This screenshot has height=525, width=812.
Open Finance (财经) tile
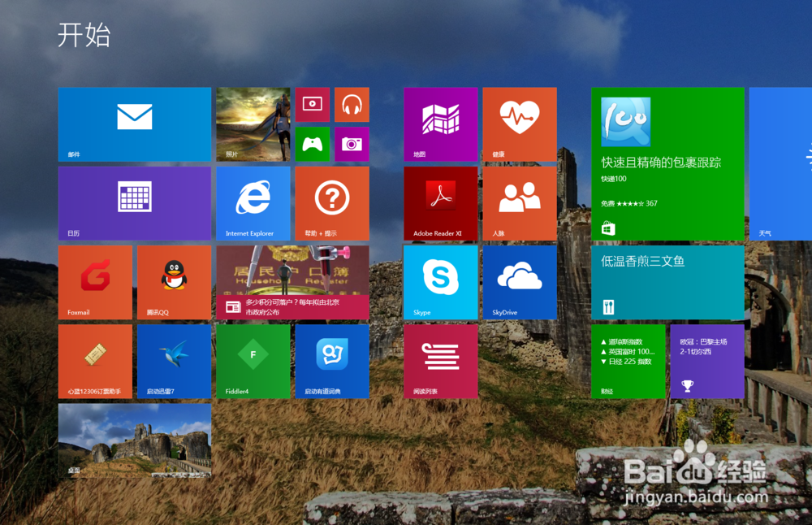coord(628,361)
